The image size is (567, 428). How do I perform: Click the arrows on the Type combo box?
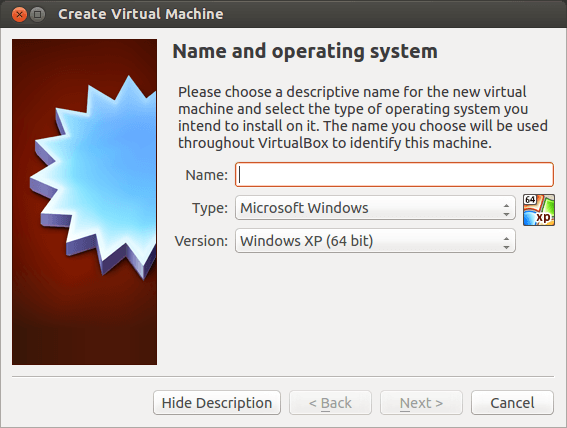506,210
